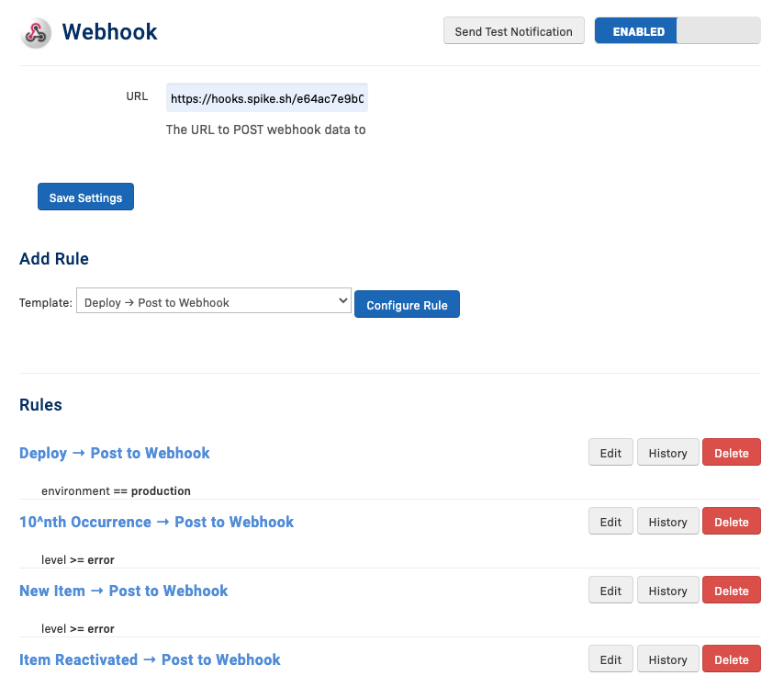Click the Configure Rule button
The width and height of the screenshot is (784, 687).
click(x=407, y=305)
